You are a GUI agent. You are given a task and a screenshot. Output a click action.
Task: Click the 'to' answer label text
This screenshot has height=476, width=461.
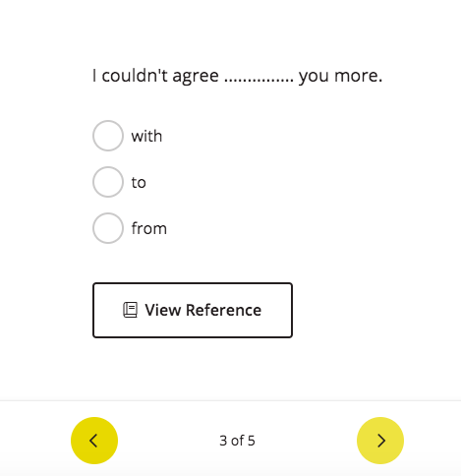click(x=139, y=182)
